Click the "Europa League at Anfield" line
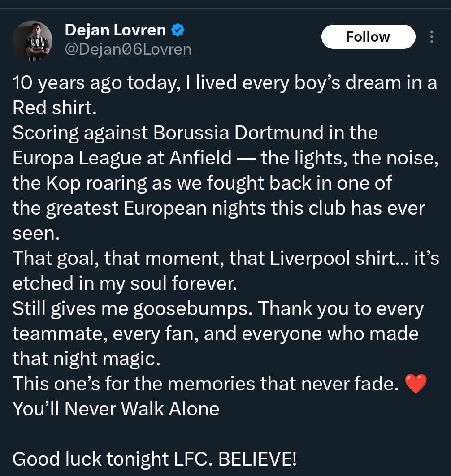This screenshot has width=451, height=476. (x=224, y=158)
